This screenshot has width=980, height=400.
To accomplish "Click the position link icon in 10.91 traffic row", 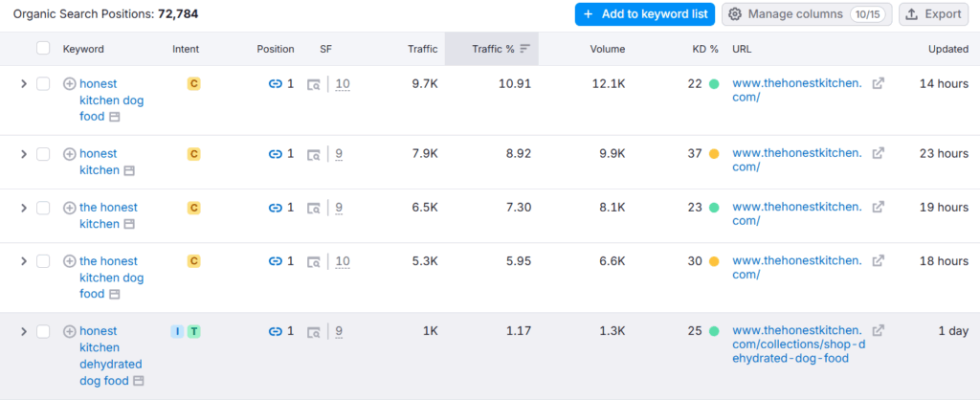I will point(276,84).
